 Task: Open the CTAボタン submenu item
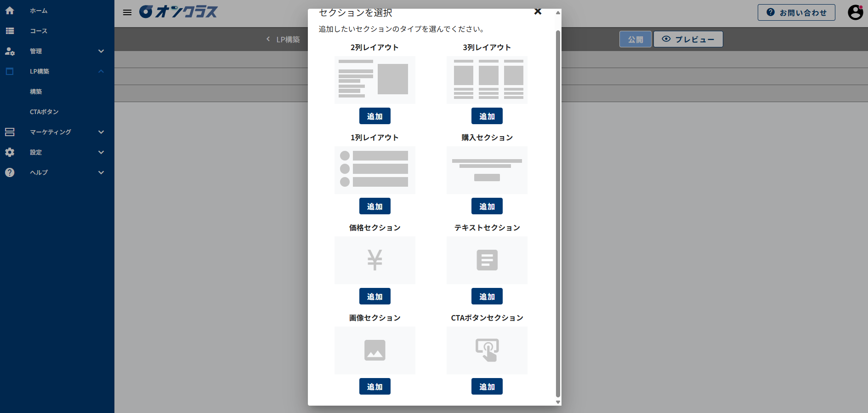tap(44, 112)
